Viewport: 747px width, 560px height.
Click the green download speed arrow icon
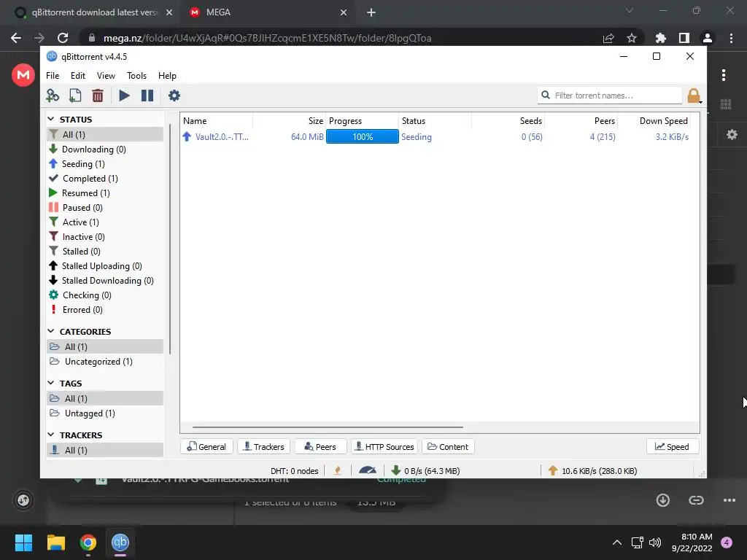(395, 470)
